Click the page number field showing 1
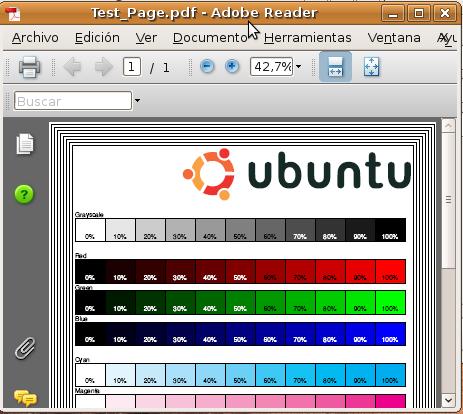Image resolution: width=463 pixels, height=414 pixels. [132, 67]
